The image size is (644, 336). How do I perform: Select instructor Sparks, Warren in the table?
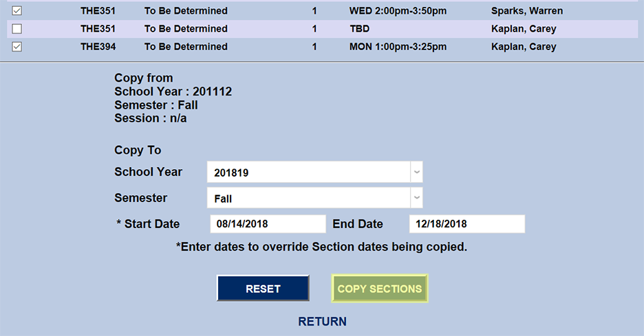pos(525,11)
